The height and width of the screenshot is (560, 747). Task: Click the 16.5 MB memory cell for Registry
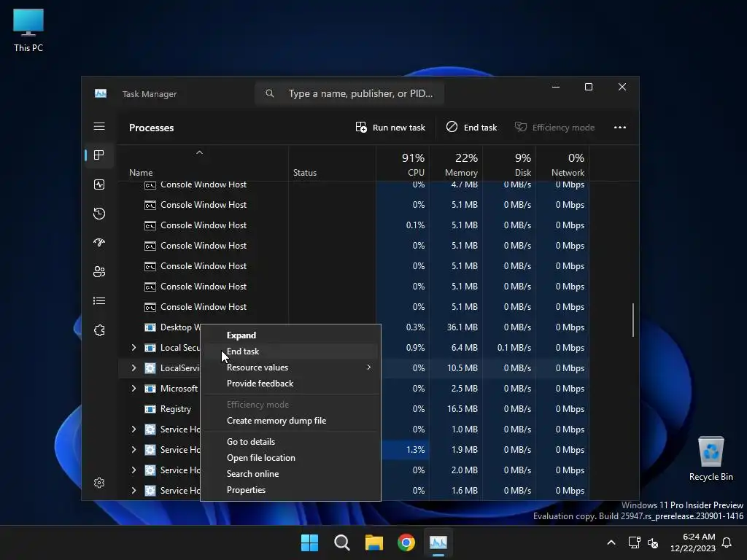[x=457, y=409]
